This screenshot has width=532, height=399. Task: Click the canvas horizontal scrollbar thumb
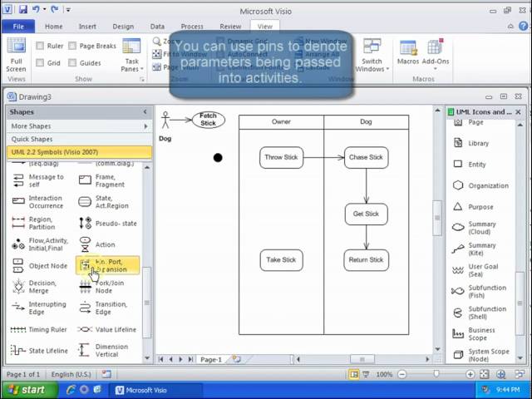coord(362,359)
